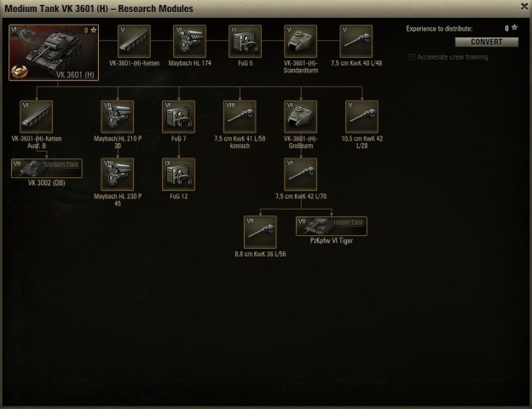
Task: Open the PzKpfw VI Tiger heavy tank node
Action: coord(332,226)
